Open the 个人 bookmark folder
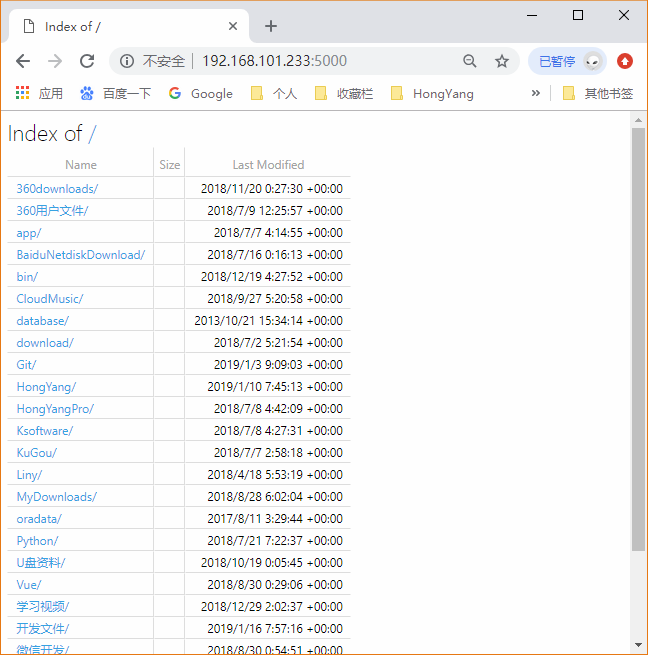Viewport: 648px width, 655px height. click(x=274, y=93)
